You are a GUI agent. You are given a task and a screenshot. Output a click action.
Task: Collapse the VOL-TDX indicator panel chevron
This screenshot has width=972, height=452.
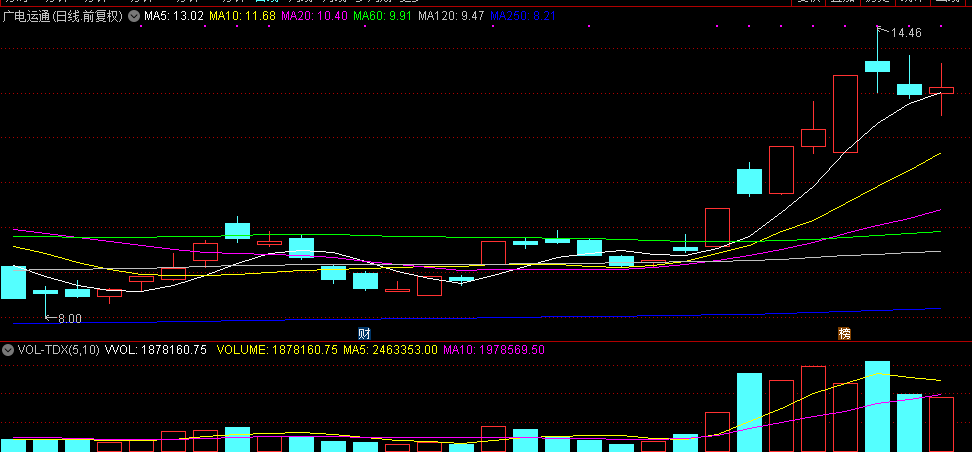point(7,350)
